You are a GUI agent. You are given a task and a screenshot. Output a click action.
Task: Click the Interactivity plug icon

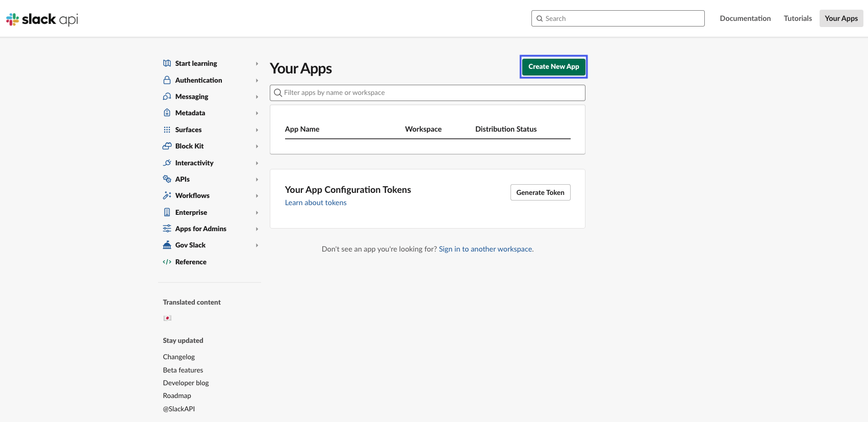coord(167,163)
